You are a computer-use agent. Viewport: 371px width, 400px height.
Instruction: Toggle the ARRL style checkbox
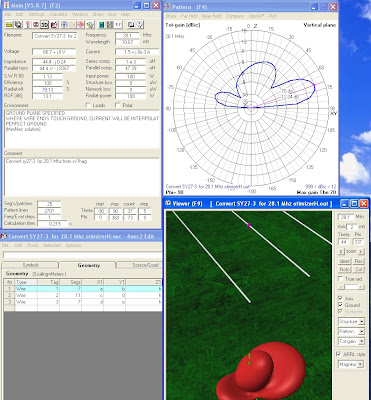(339, 354)
